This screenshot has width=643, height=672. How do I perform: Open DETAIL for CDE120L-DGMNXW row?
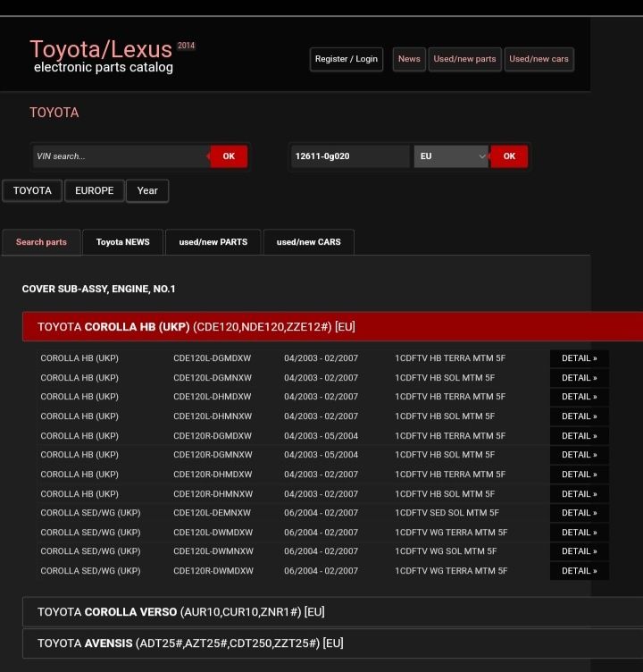pos(580,378)
